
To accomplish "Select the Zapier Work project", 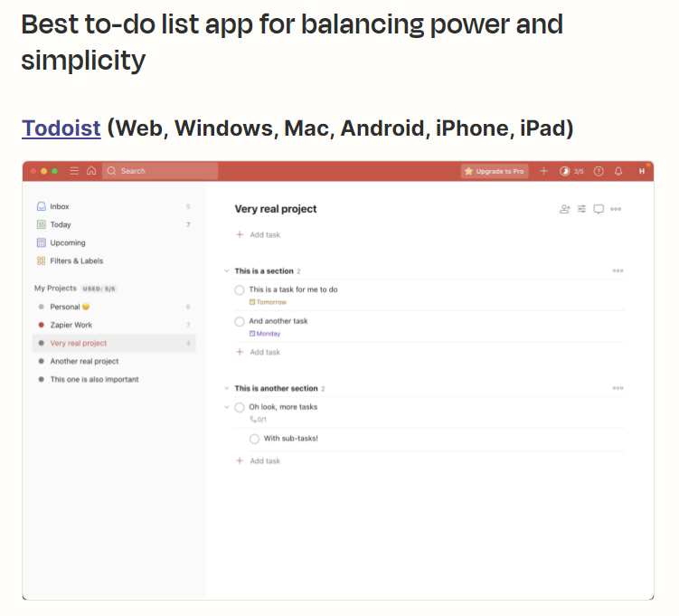I will pos(114,325).
